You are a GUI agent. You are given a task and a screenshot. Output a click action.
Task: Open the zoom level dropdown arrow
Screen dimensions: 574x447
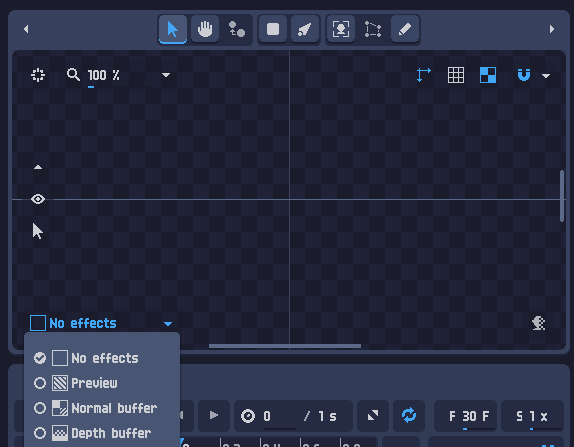pyautogui.click(x=166, y=75)
